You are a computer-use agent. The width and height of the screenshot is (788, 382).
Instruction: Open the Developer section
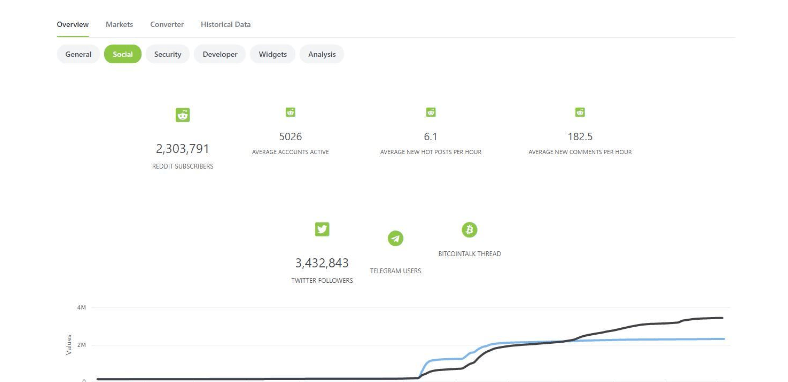220,54
